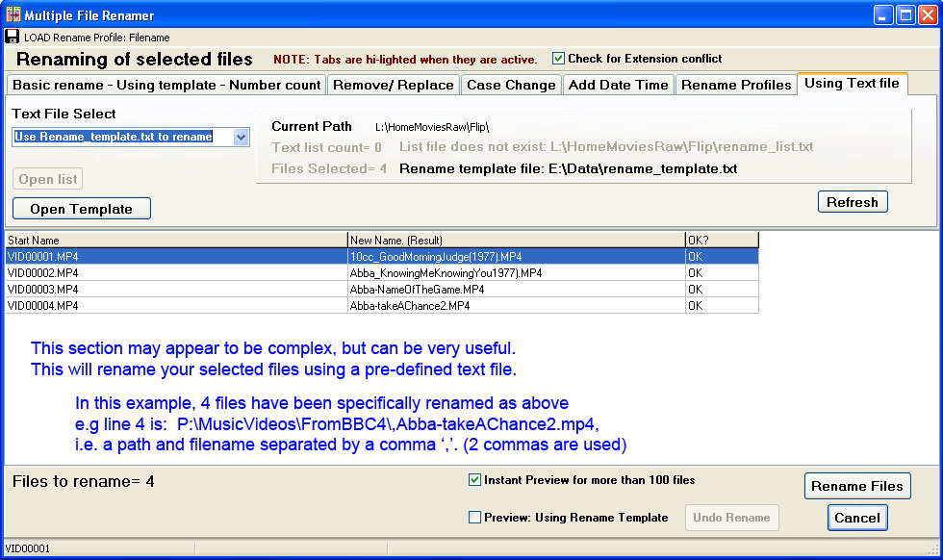Toggle Check for Extension conflict checkbox
The width and height of the screenshot is (943, 560).
(x=559, y=59)
